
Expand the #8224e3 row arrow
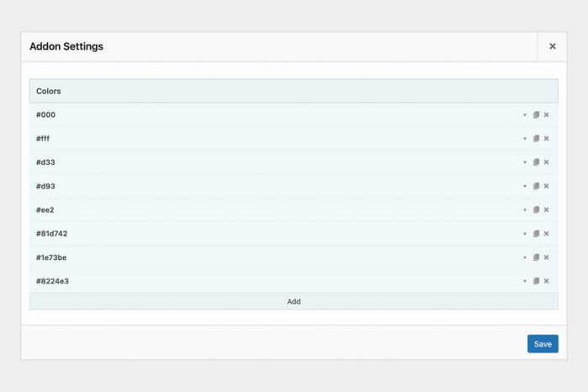(x=525, y=281)
